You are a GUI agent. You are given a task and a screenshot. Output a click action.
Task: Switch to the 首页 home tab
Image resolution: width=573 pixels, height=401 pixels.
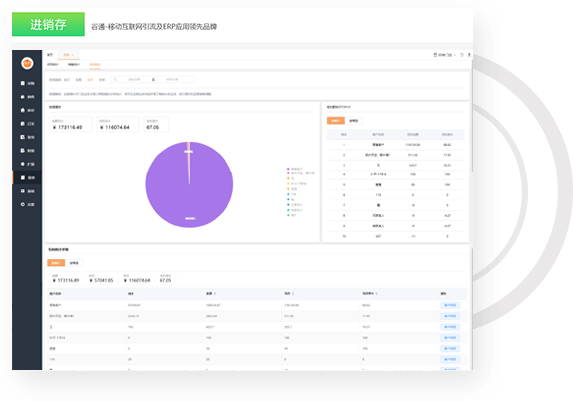click(x=50, y=55)
